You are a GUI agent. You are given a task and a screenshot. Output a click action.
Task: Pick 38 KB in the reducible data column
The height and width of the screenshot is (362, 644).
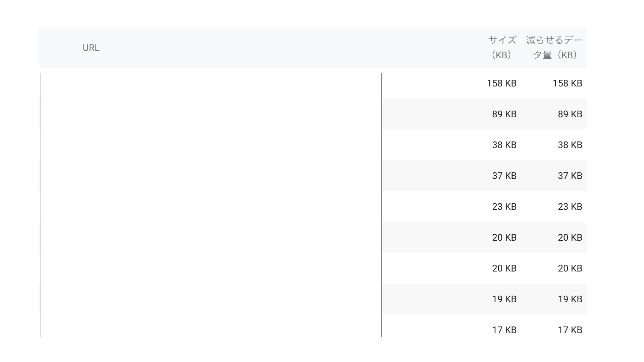[570, 145]
